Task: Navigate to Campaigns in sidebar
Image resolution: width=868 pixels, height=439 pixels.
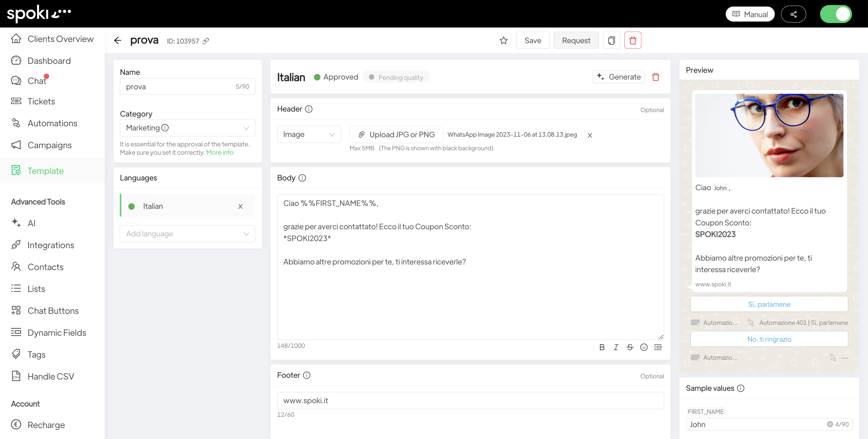Action: (x=49, y=145)
